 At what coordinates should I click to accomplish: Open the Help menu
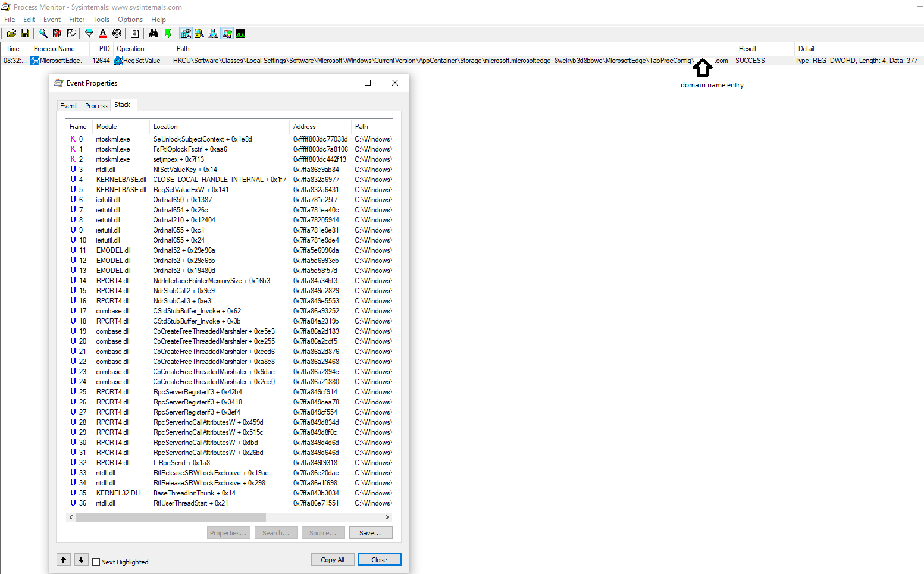click(158, 20)
